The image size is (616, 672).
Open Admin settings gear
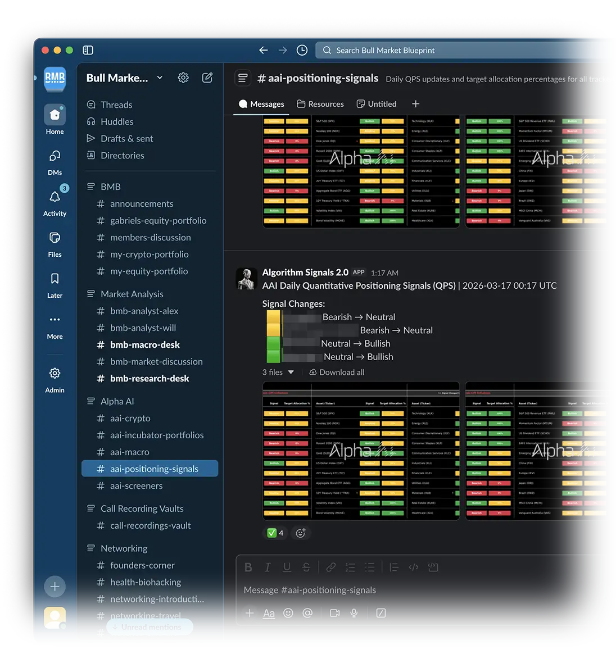click(55, 380)
